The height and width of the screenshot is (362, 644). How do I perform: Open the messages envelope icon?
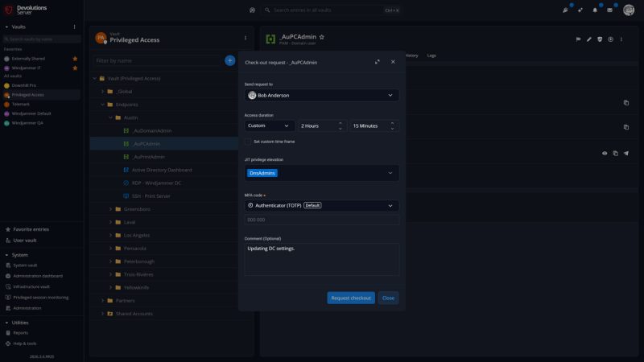609,10
